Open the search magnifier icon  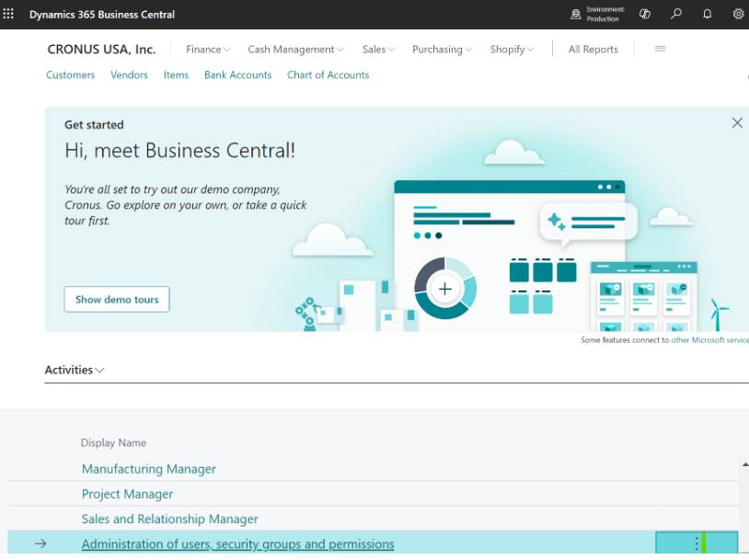(x=676, y=14)
